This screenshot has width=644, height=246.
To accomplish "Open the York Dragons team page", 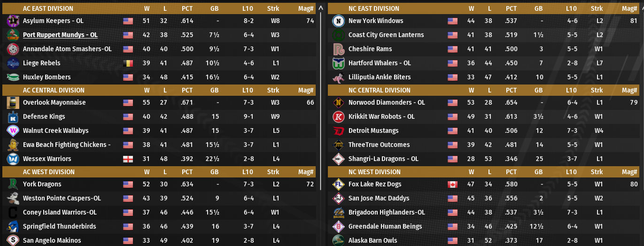I will tap(42, 184).
